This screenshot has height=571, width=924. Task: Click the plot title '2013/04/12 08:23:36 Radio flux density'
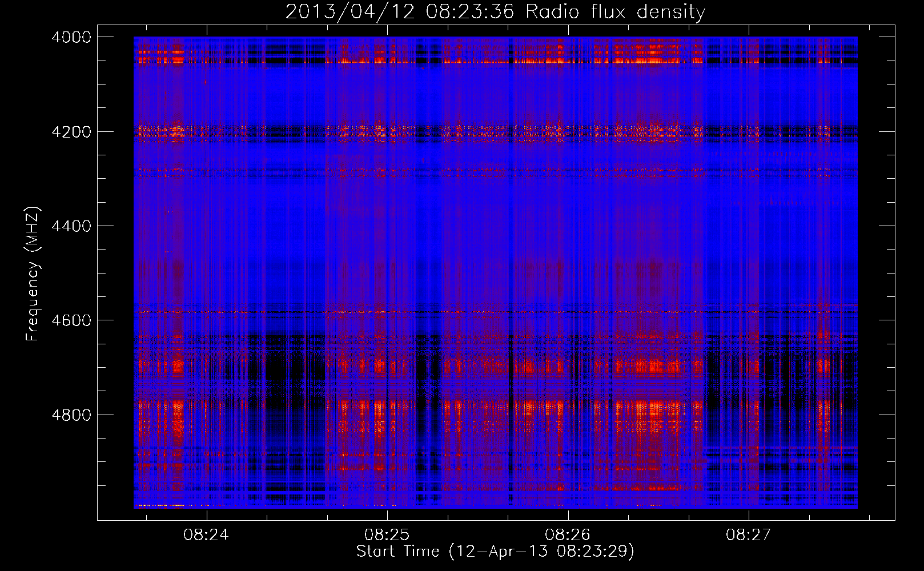495,11
